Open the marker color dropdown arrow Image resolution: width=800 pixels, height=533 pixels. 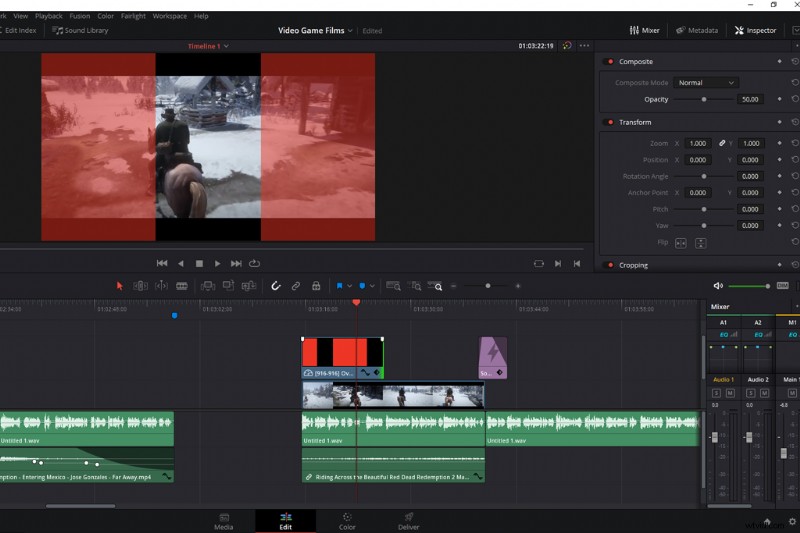(372, 286)
